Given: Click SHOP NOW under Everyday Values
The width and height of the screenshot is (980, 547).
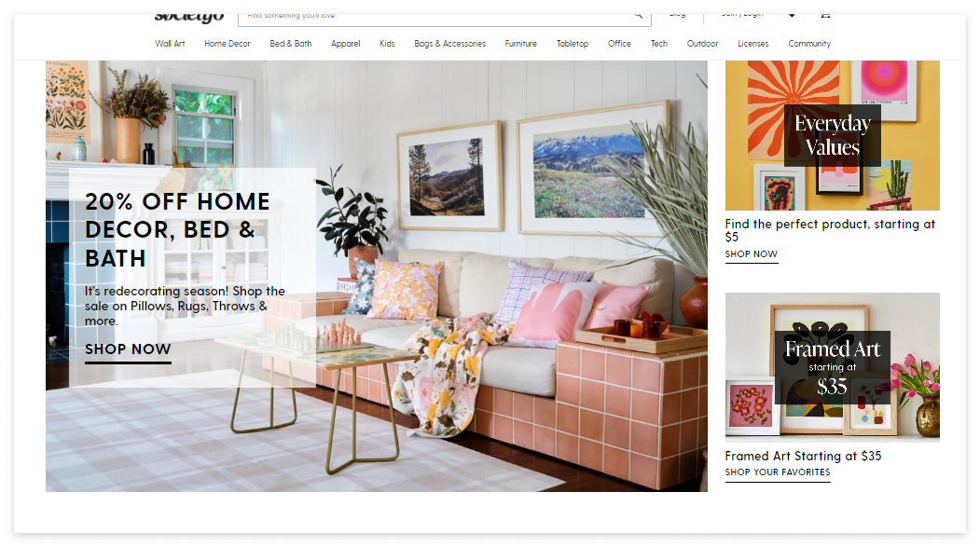Looking at the screenshot, I should (752, 254).
